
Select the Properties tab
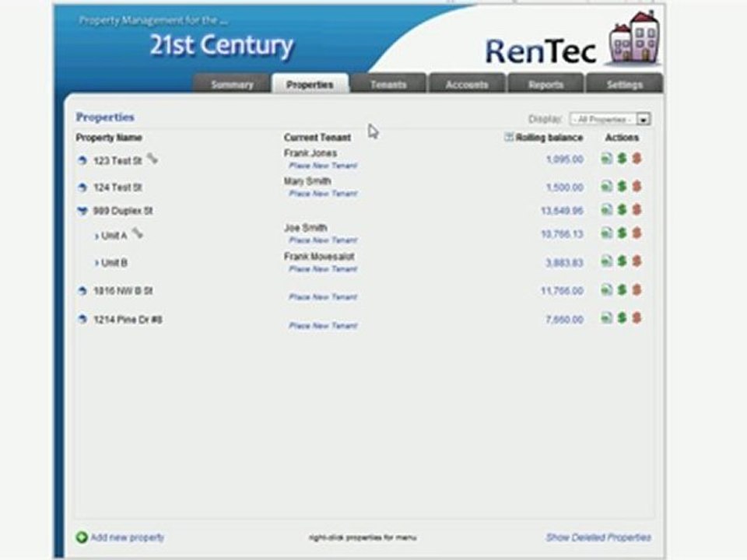click(x=310, y=84)
